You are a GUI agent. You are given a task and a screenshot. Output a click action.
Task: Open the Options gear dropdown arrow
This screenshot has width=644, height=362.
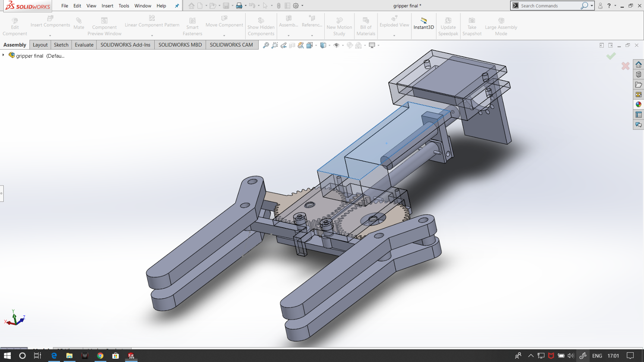point(302,6)
